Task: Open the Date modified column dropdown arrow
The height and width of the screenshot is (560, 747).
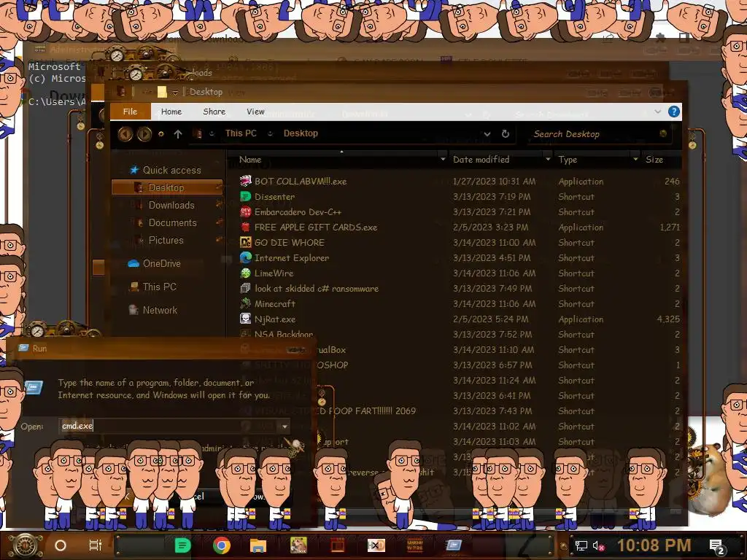Action: pyautogui.click(x=548, y=159)
